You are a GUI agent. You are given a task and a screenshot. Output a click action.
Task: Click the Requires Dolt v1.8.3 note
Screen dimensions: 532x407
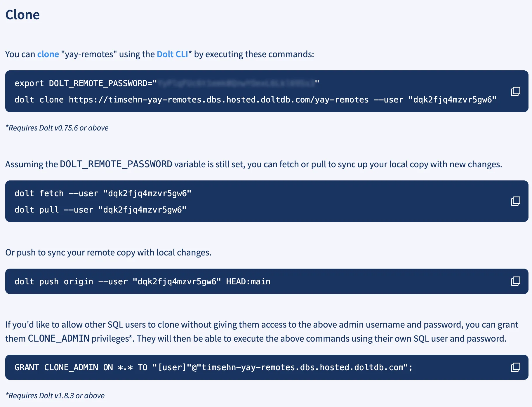55,395
